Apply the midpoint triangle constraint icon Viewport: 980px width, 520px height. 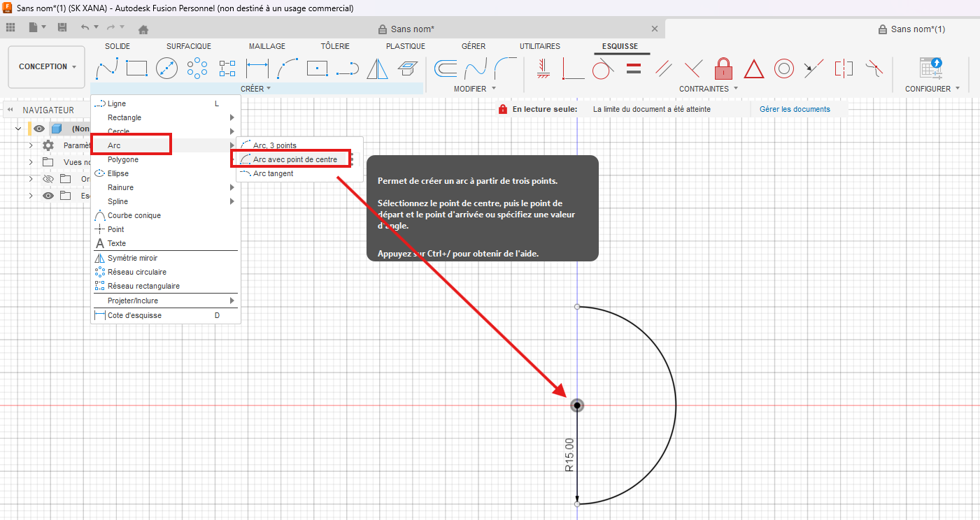point(753,68)
